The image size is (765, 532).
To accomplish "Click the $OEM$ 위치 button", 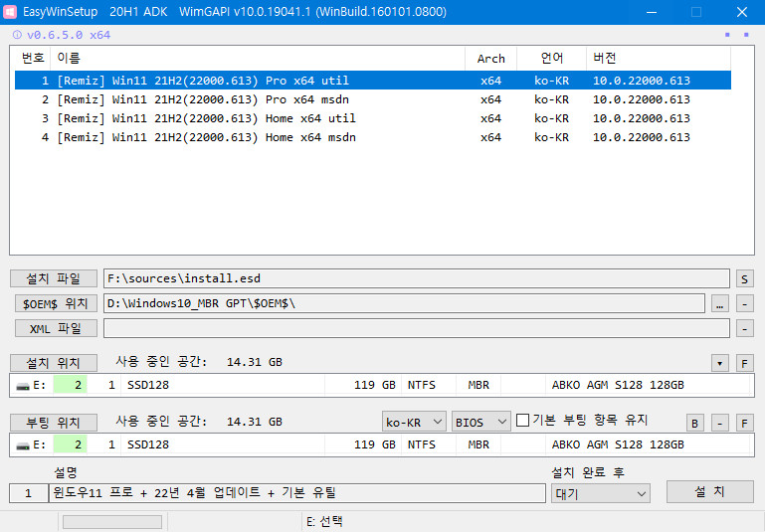I will pyautogui.click(x=56, y=303).
